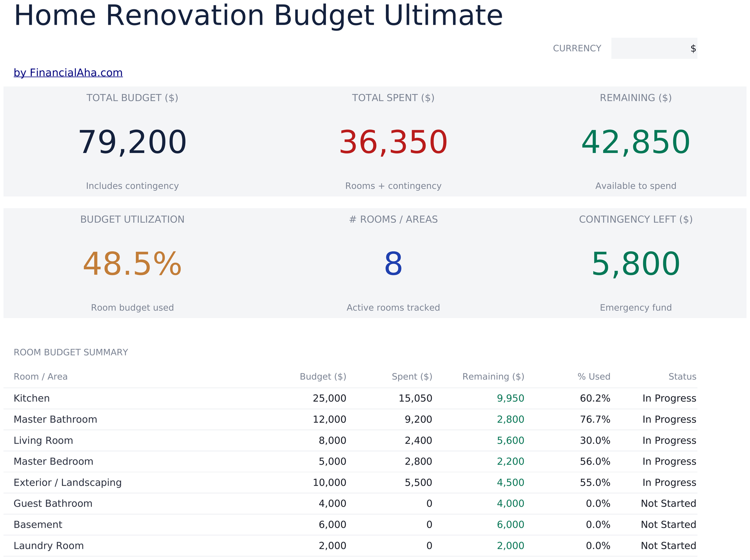Image resolution: width=750 pixels, height=560 pixels.
Task: Click Laundry Room budget cell 2,000
Action: coord(333,545)
